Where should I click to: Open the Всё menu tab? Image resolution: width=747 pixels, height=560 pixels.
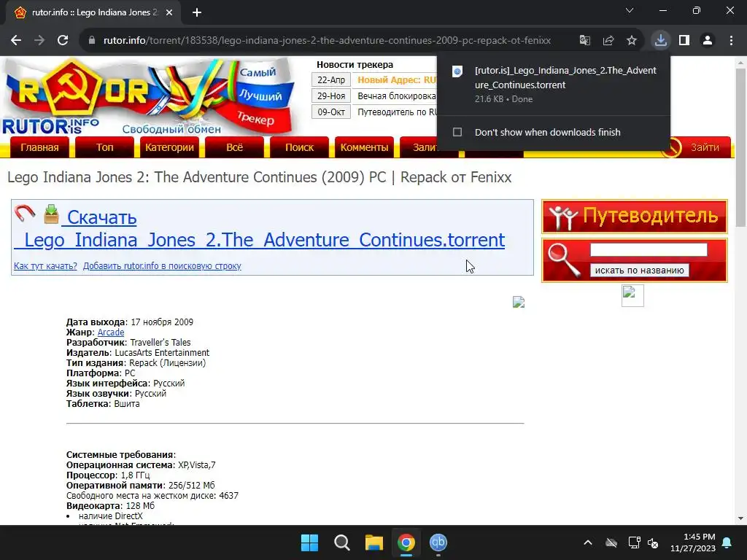point(234,147)
